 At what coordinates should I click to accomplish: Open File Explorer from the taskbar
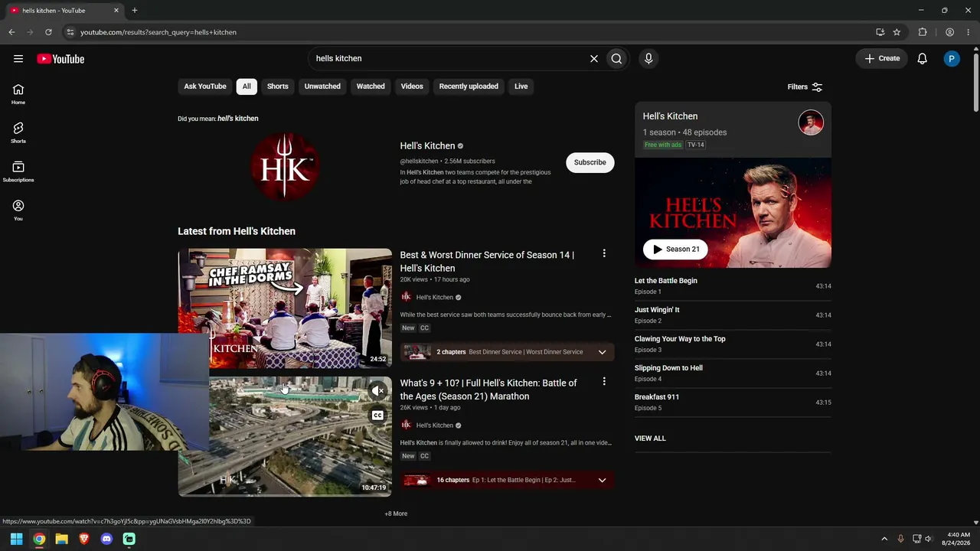(x=61, y=539)
